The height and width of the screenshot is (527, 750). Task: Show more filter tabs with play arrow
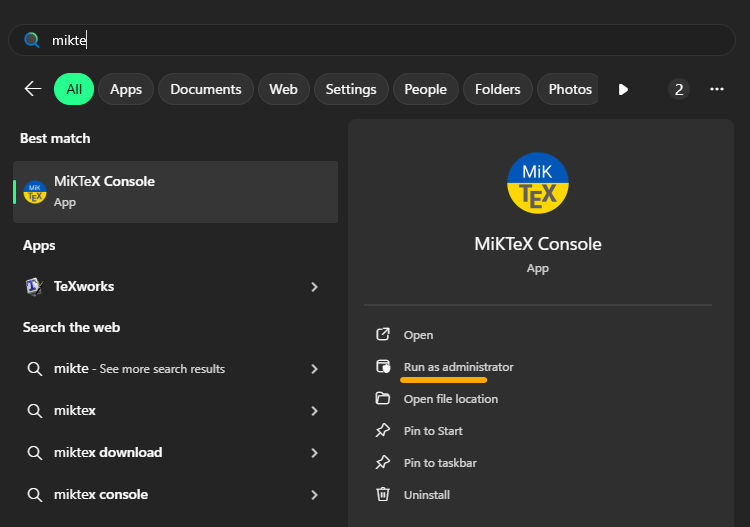pos(623,89)
